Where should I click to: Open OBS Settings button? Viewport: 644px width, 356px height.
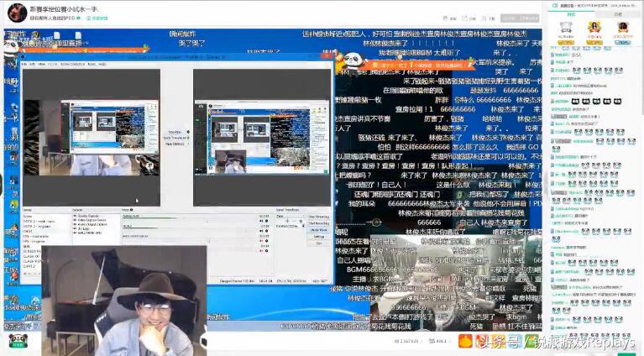pos(319,237)
